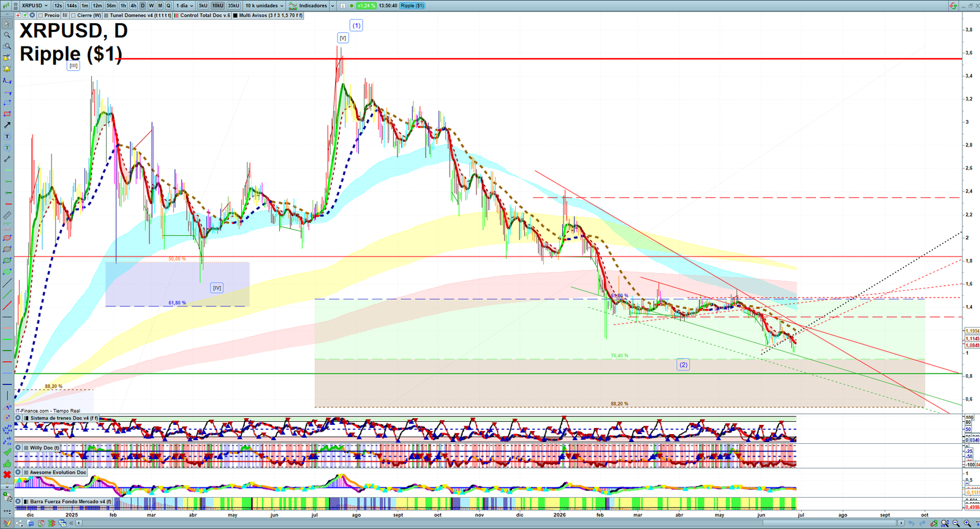Click the green thumbs-up tool
Image resolution: width=980 pixels, height=529 pixels.
pos(7,463)
